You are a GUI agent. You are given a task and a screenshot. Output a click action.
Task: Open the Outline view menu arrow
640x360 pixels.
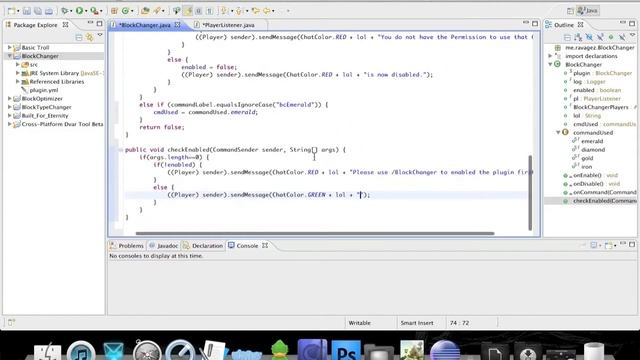coord(632,36)
